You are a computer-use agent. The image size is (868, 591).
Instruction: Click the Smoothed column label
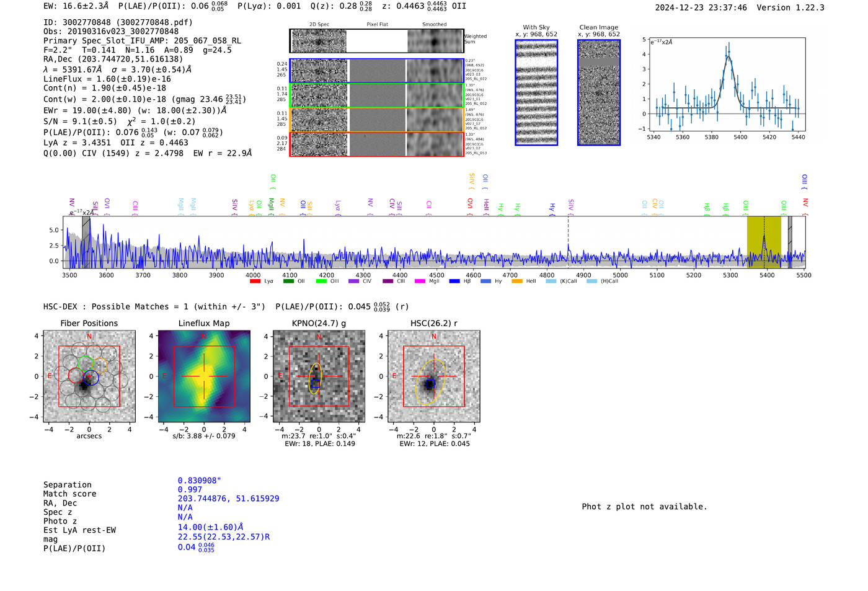point(435,25)
